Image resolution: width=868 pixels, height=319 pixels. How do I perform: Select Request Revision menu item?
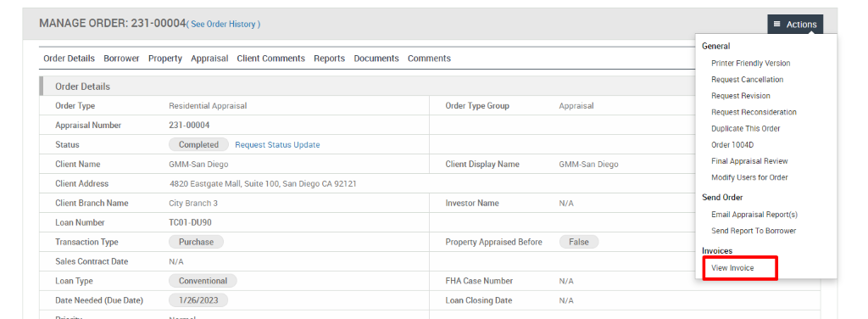coord(741,96)
